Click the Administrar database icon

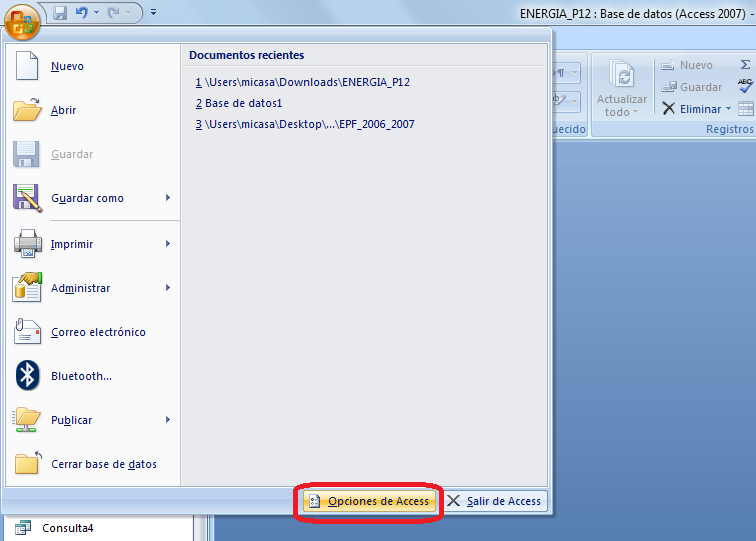tap(27, 287)
